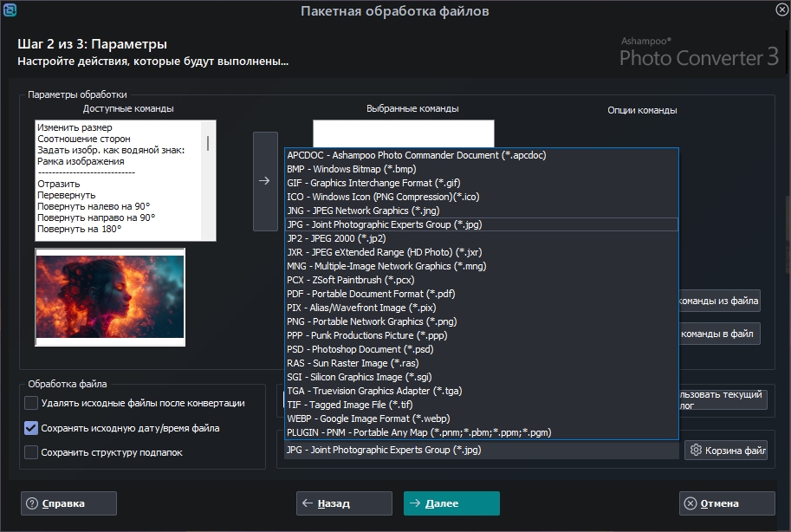The image size is (791, 532).
Task: Toggle Сохранить структуру подпапок checkbox
Action: click(x=31, y=452)
